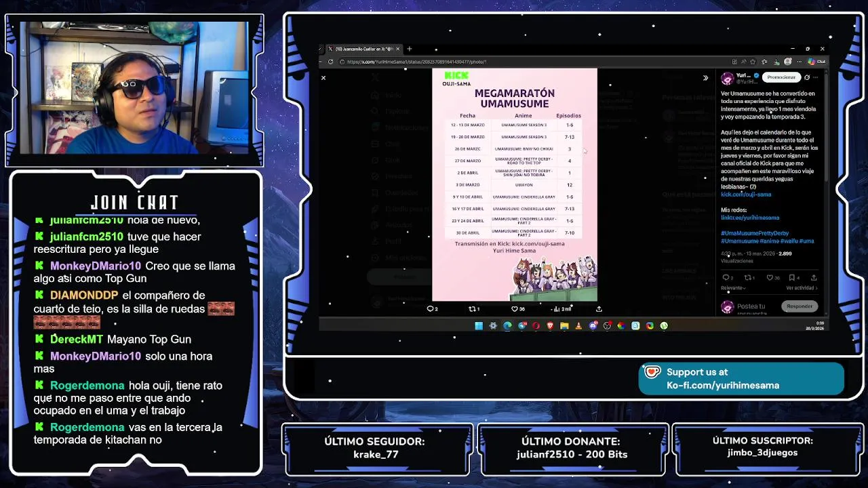Click the webcam feed of the streamer

point(134,89)
